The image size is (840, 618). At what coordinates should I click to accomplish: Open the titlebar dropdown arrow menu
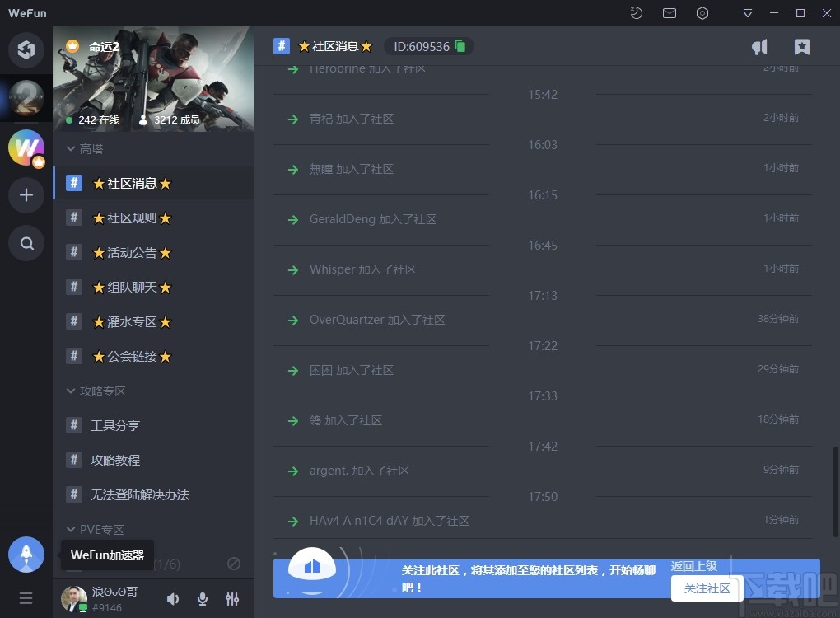pos(747,12)
